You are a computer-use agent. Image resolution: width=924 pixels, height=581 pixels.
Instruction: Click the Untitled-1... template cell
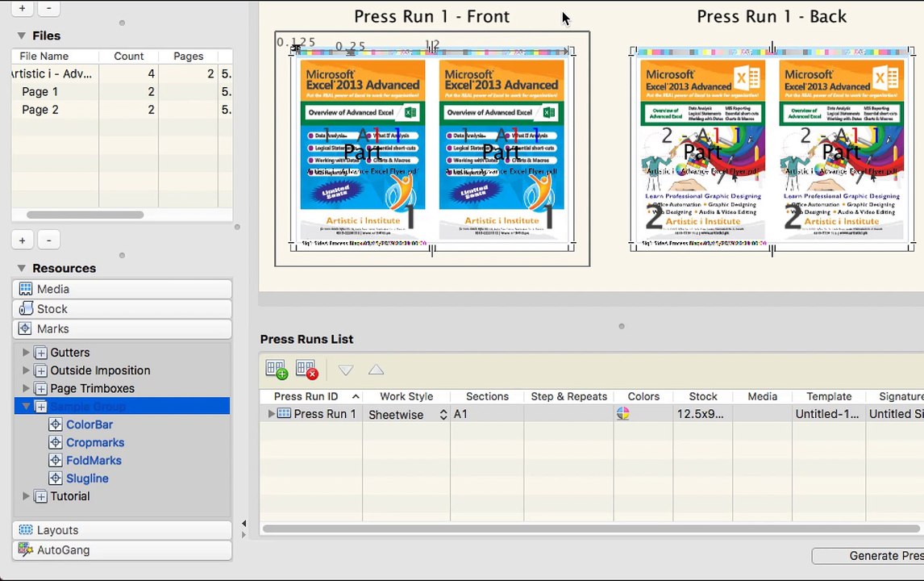click(829, 414)
